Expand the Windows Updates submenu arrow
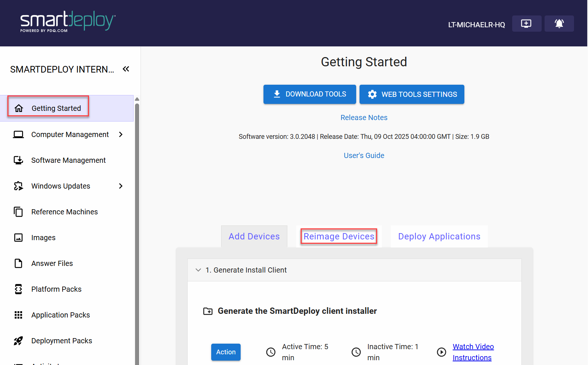The width and height of the screenshot is (588, 365). pos(121,186)
